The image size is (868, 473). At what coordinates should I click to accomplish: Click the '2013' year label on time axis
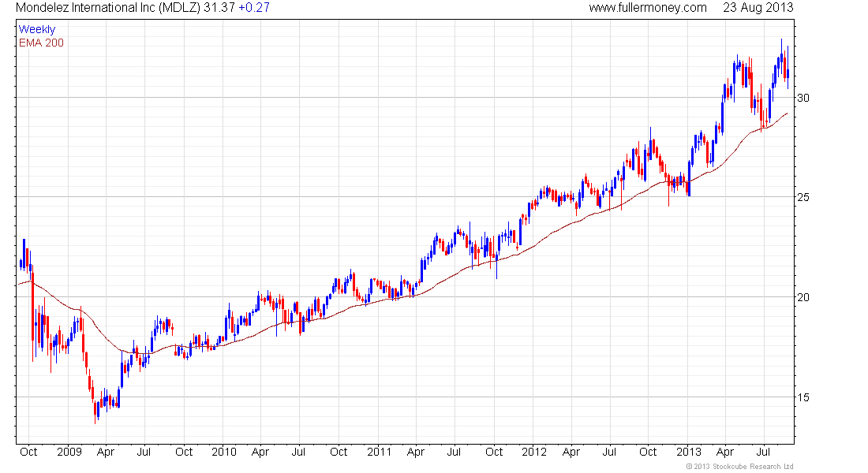click(689, 452)
